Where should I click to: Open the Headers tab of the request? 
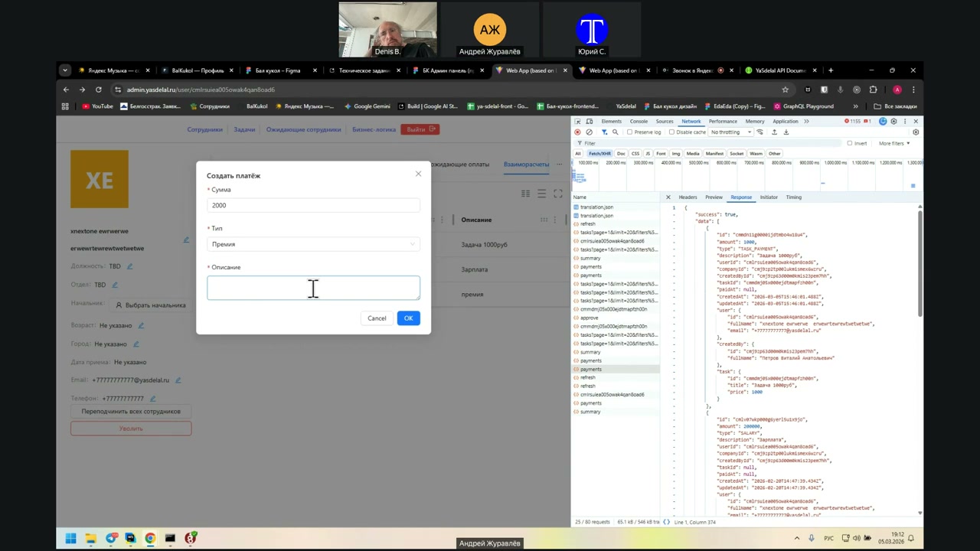688,197
